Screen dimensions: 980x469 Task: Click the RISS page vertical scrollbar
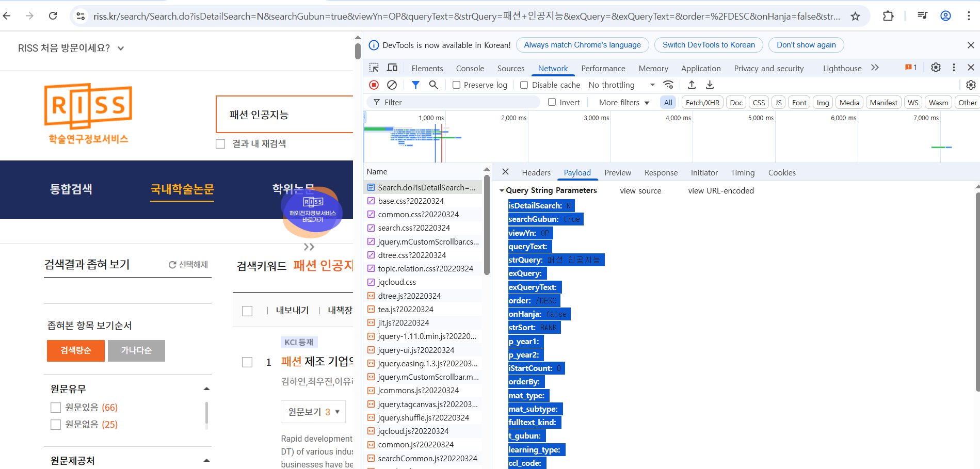click(x=358, y=52)
